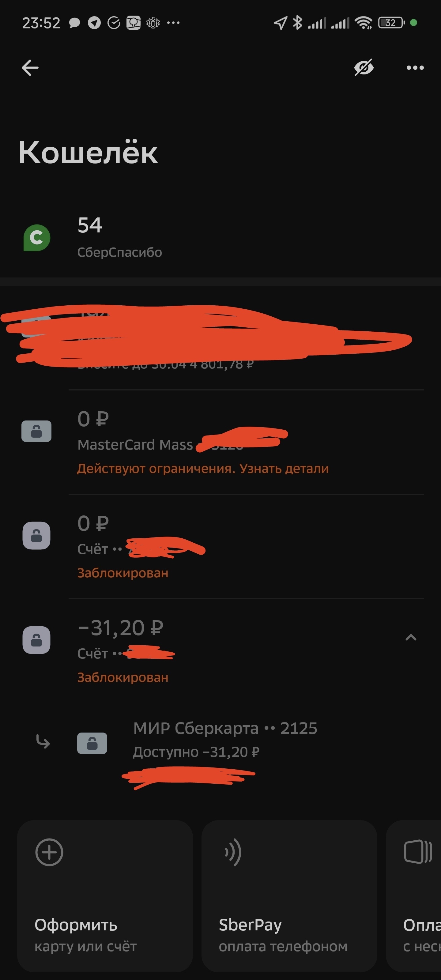Image resolution: width=441 pixels, height=980 pixels.
Task: Toggle balance visibility with crossed-eye icon
Action: (364, 68)
